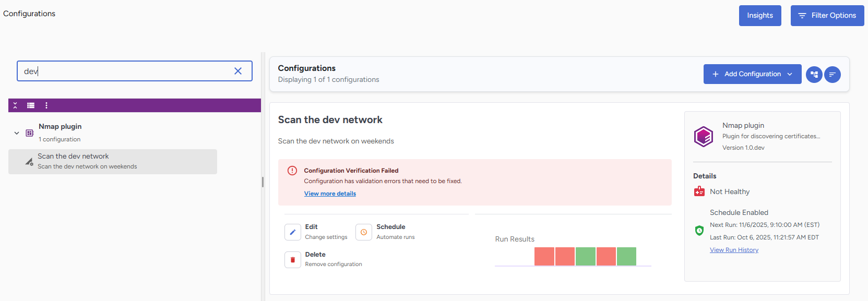This screenshot has width=868, height=301.
Task: Click the last green run result block
Action: click(x=626, y=257)
